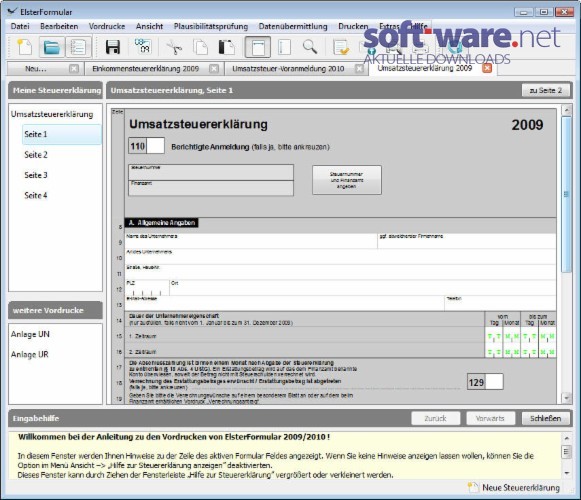Screen dimensions: 581x500
Task: Select Umsatzsteuererklärung in the navigation tree
Action: [x=52, y=114]
